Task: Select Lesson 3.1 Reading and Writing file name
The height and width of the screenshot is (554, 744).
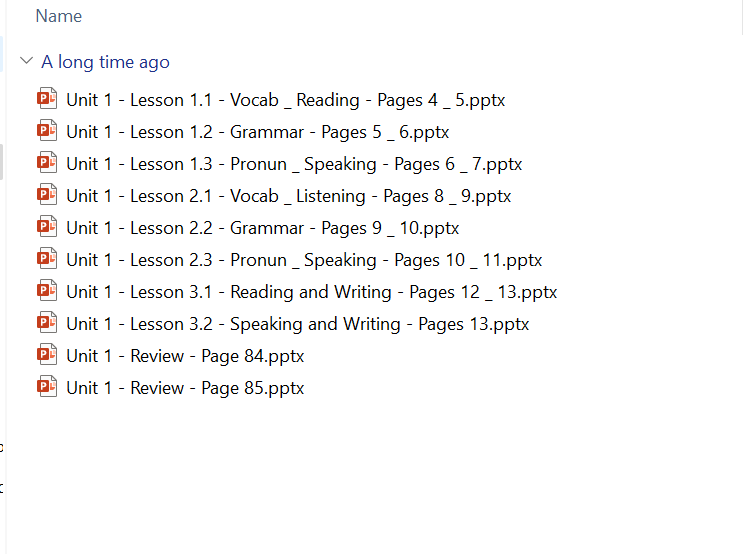Action: [312, 292]
